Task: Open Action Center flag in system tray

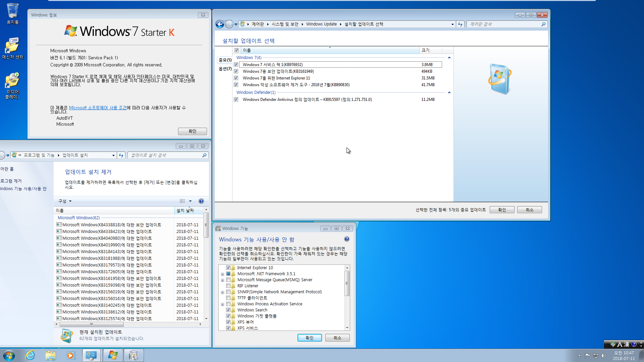Action: [x=587, y=356]
